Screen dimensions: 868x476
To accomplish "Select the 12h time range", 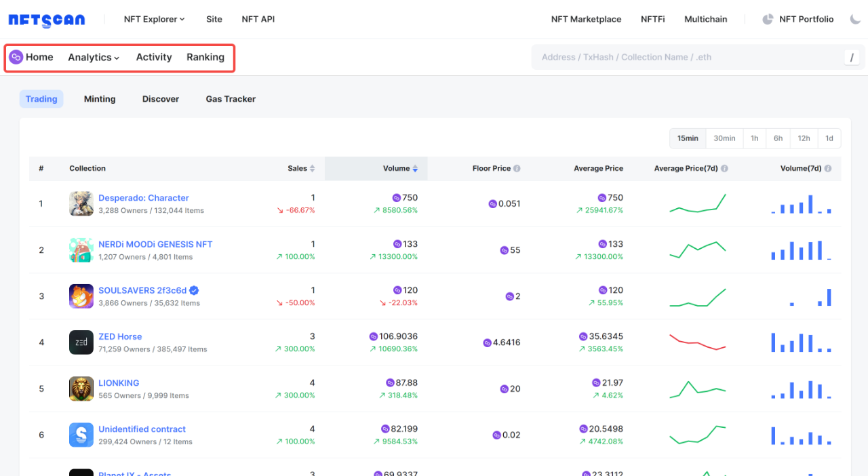I will point(804,138).
